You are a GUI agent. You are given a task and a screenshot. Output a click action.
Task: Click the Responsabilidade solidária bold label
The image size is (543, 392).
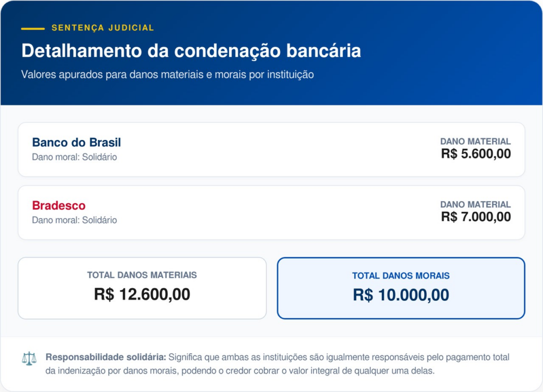point(106,358)
